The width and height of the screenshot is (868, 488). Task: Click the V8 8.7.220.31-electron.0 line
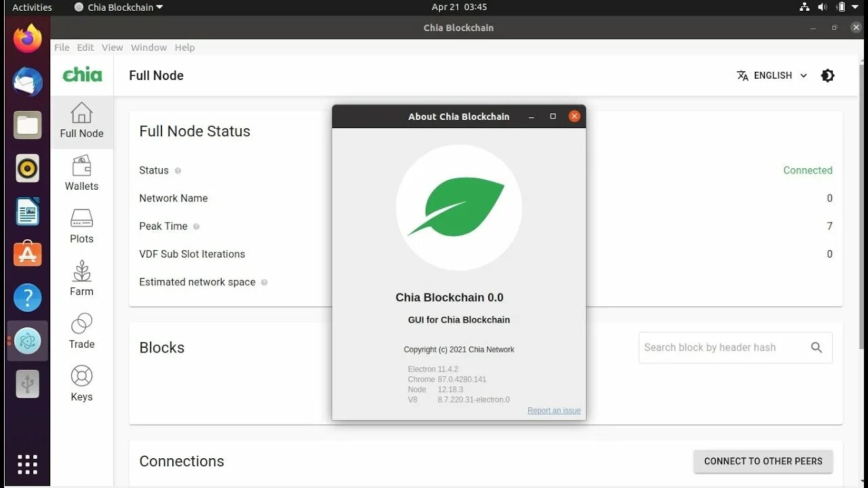(458, 400)
